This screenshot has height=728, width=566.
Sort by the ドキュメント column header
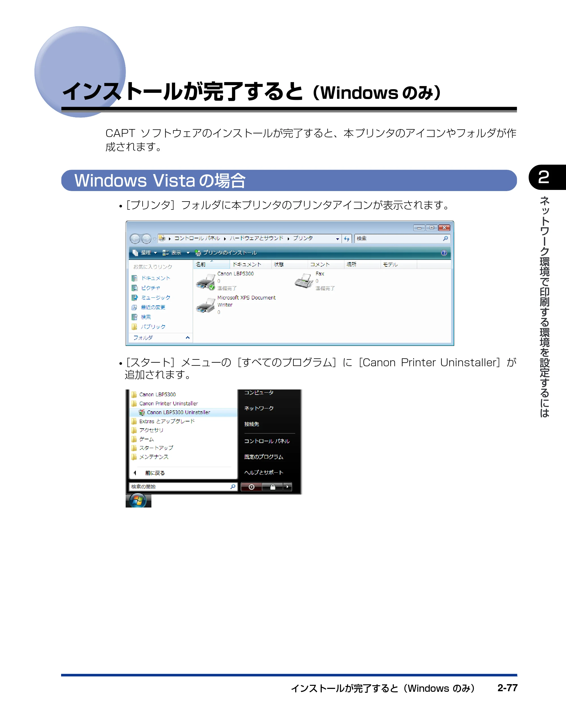(x=251, y=265)
